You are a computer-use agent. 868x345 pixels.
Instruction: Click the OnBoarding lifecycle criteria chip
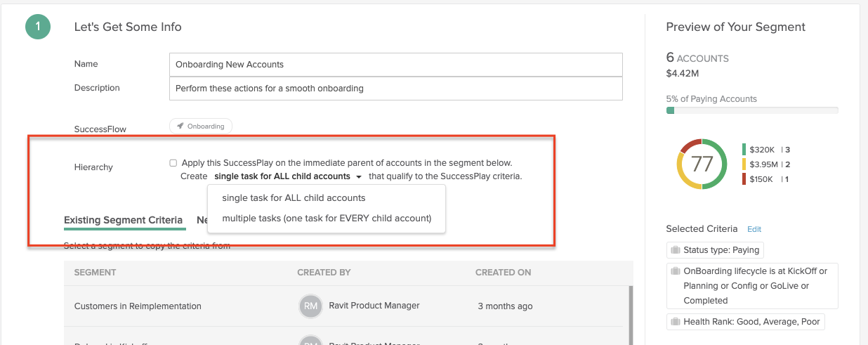pyautogui.click(x=752, y=285)
